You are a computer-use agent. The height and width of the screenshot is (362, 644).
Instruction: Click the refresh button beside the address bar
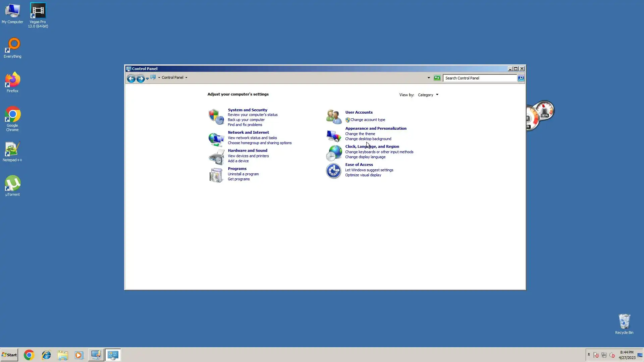coord(437,78)
